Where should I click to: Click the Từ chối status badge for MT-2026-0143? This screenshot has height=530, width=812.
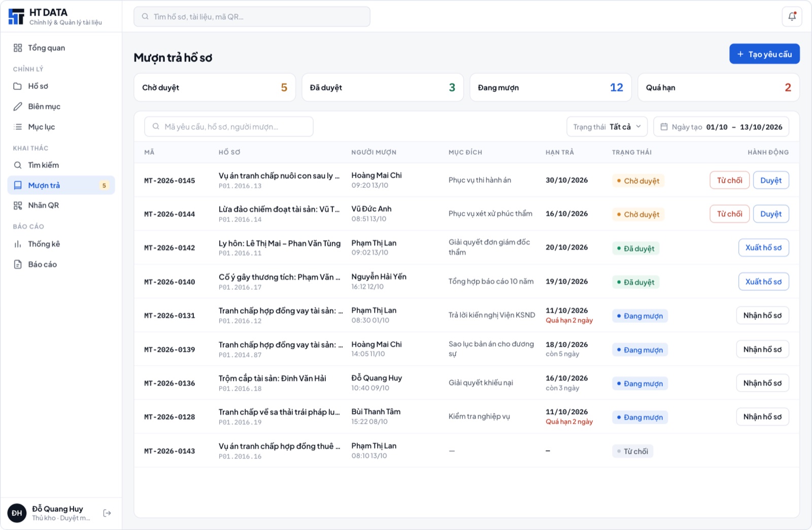632,451
